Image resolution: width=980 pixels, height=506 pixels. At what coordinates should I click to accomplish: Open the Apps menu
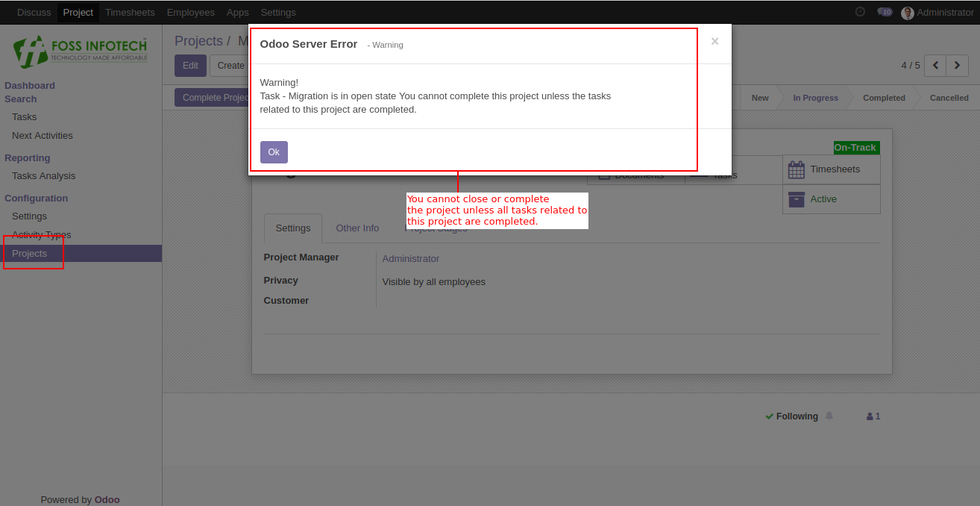click(x=238, y=12)
